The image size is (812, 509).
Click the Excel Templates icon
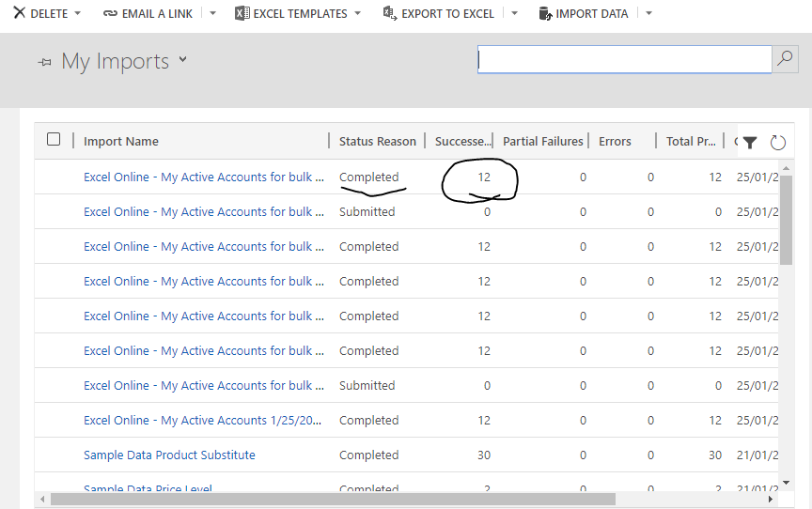(242, 13)
